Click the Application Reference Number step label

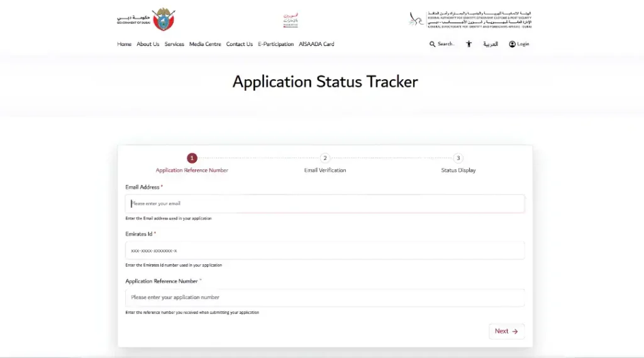click(192, 170)
